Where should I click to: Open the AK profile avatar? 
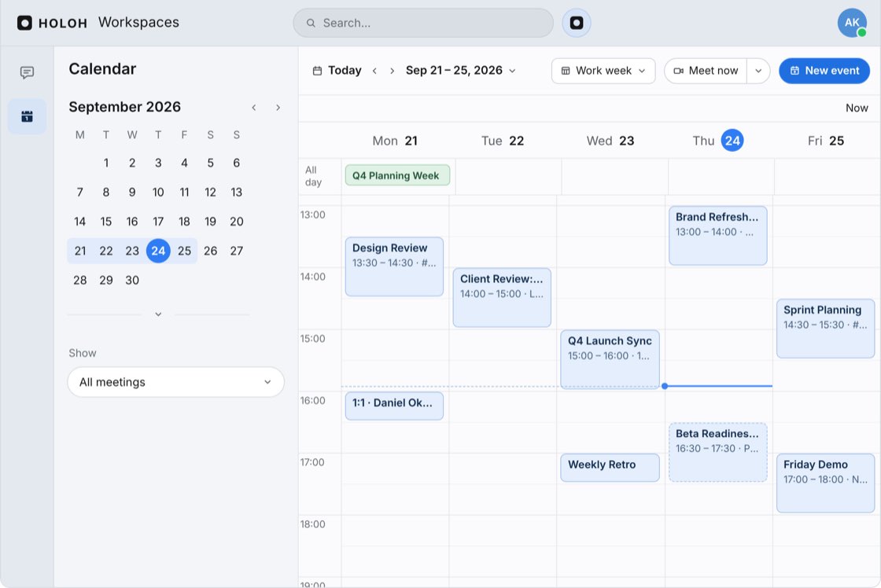852,23
